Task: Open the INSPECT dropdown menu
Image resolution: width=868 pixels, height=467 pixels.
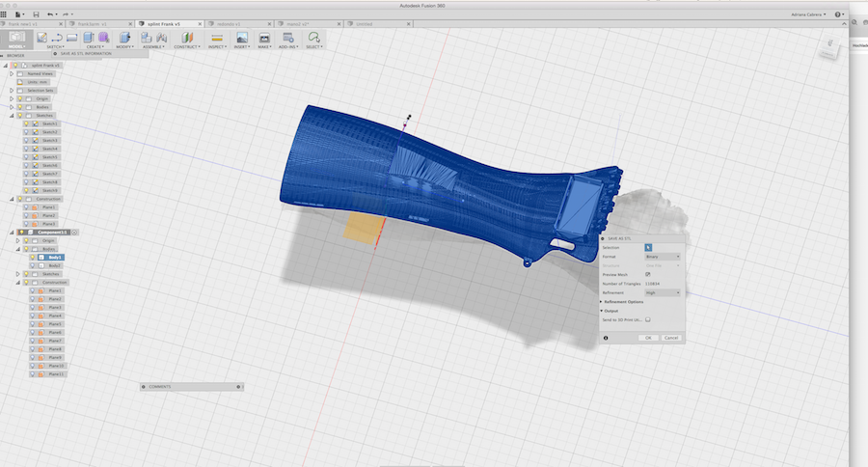Action: pos(217,47)
